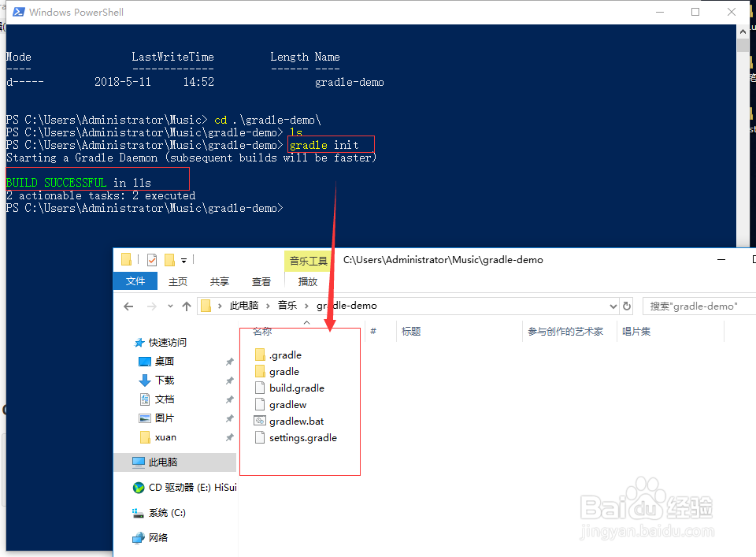Go forward with the Explorer forward arrow
This screenshot has height=557, width=756.
pos(151,306)
